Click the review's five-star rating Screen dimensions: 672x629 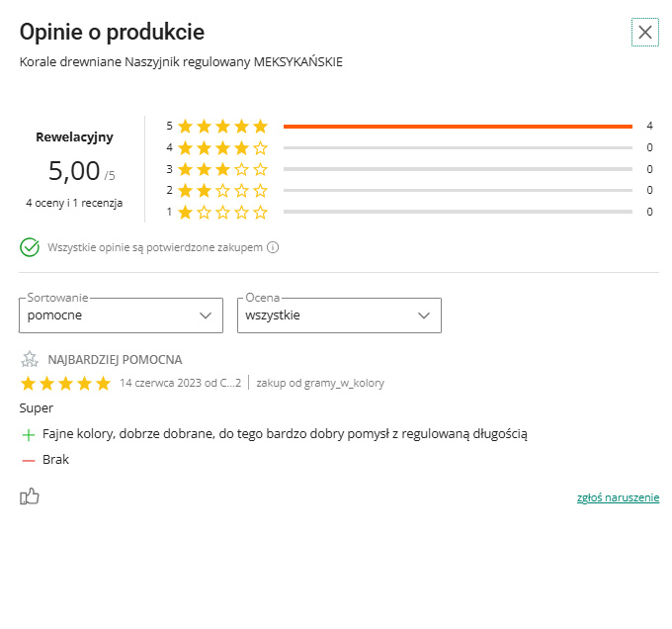coord(65,384)
